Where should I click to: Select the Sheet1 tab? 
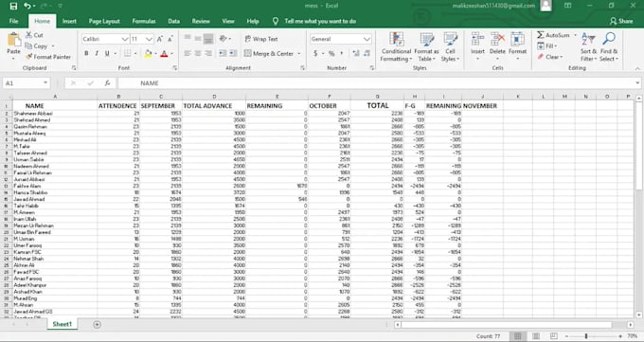point(62,324)
